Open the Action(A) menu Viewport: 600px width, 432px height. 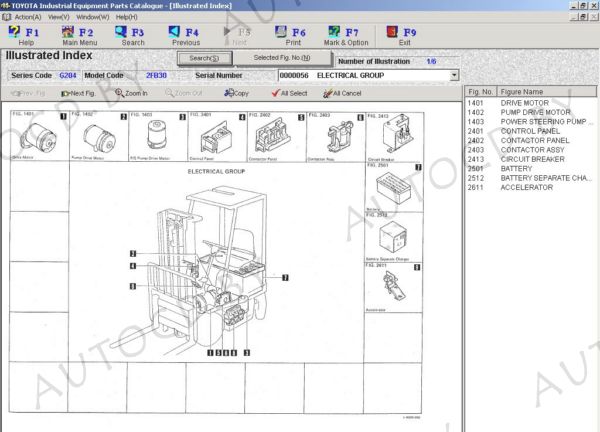coord(28,17)
